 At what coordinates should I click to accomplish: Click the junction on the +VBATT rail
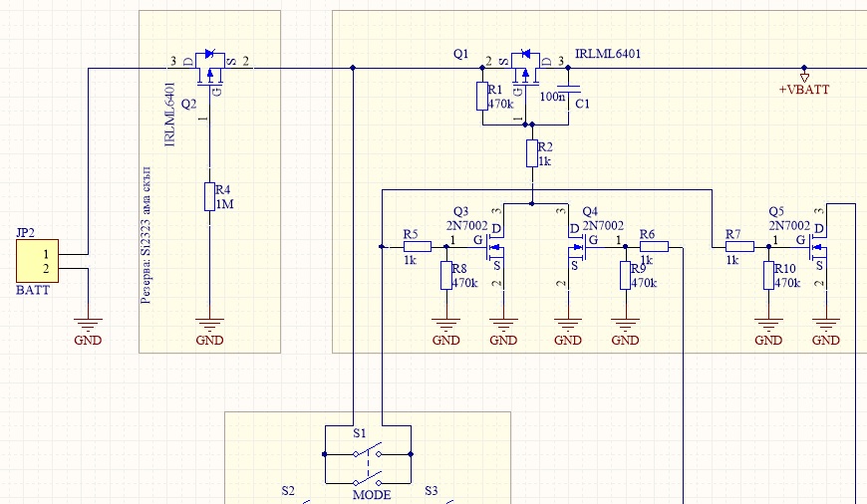[804, 68]
